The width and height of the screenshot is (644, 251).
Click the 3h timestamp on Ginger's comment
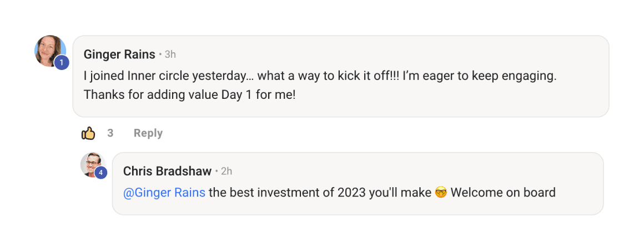(170, 54)
